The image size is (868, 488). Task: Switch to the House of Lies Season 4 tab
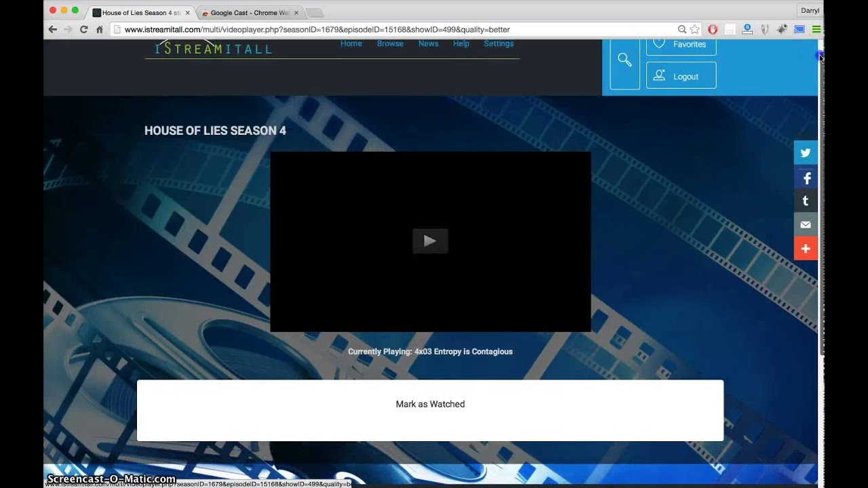(x=141, y=13)
